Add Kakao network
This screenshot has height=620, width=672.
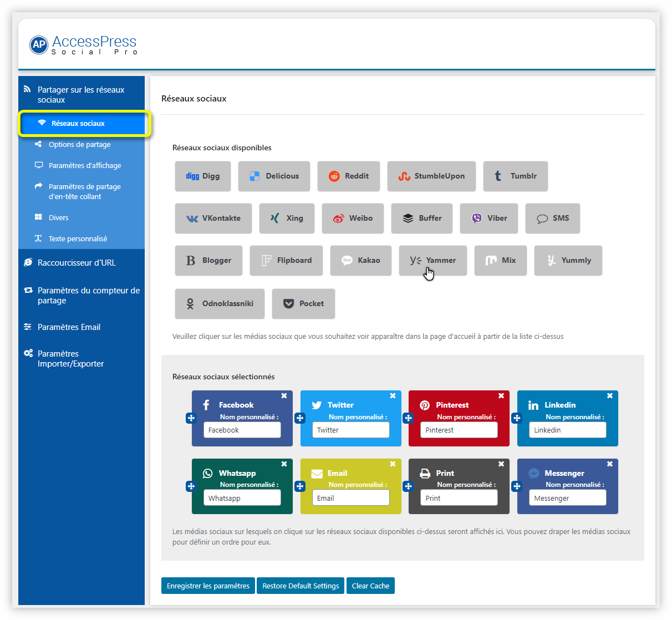(x=361, y=261)
